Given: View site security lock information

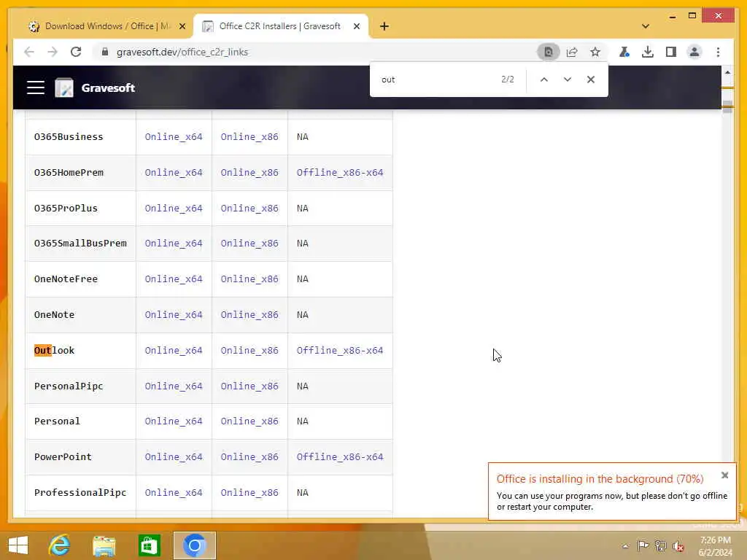Looking at the screenshot, I should pos(105,52).
